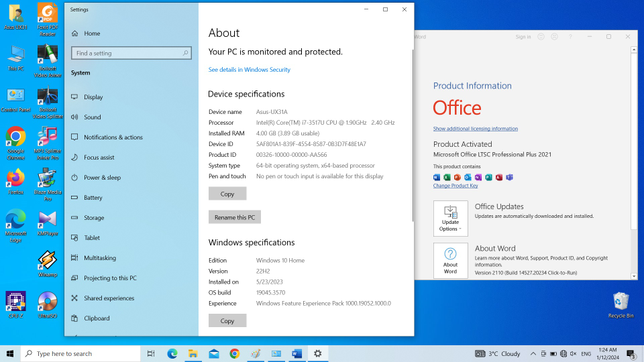Open MP3 Splitter Joiner Pro shortcut
Screen dimensions: 644x362
click(47, 143)
